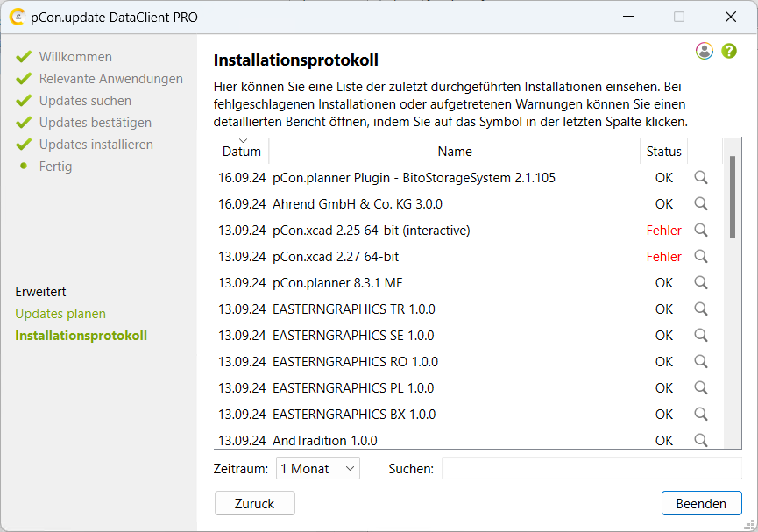
Task: Open report for BitoStorageSystem 2.1.105 plugin
Action: coord(701,178)
